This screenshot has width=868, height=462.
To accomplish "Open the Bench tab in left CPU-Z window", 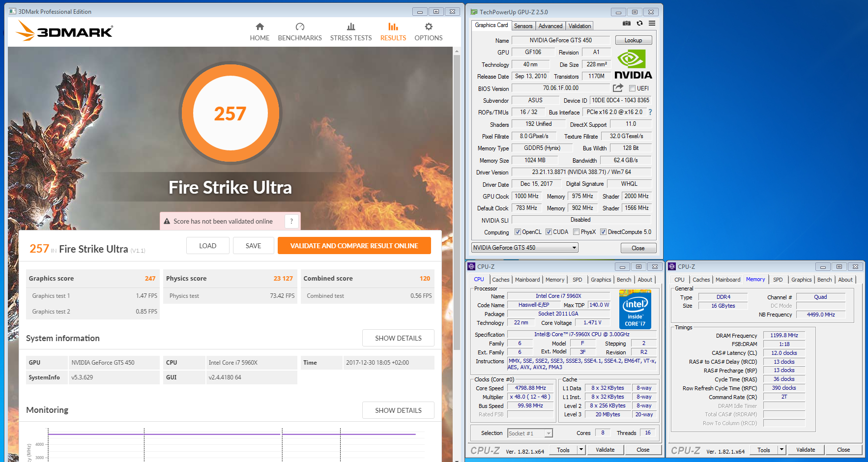I will tap(624, 280).
